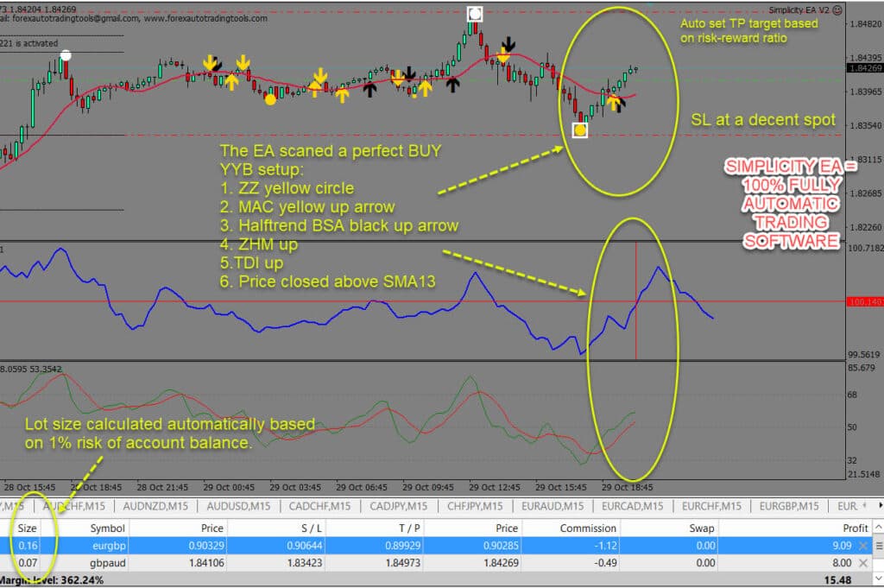Open the AUDUSD,M15 chart tab
884x588 pixels.
coord(238,506)
